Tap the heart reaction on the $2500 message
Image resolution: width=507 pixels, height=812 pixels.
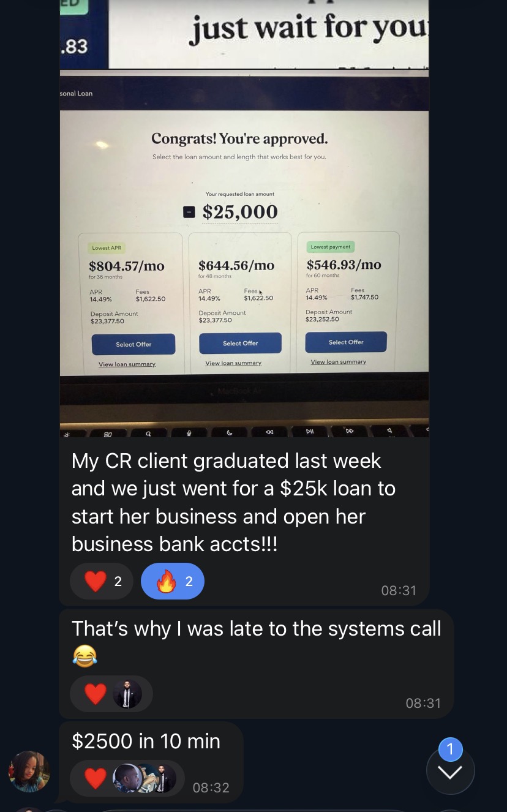(96, 778)
